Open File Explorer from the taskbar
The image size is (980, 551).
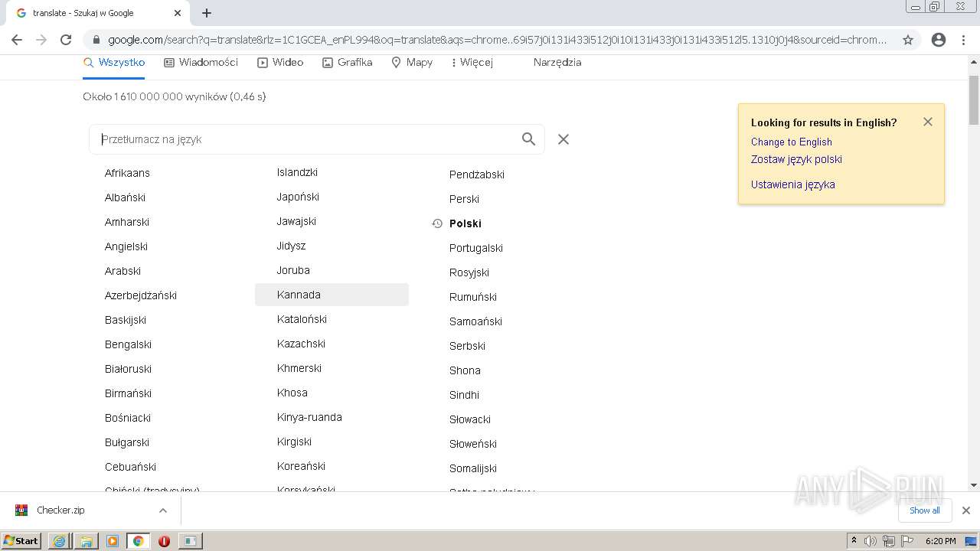86,541
